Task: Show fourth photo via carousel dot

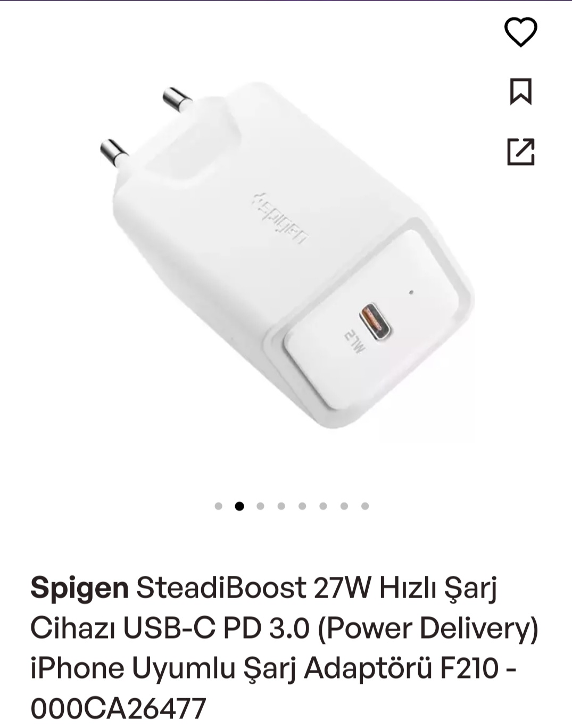Action: pos(281,506)
